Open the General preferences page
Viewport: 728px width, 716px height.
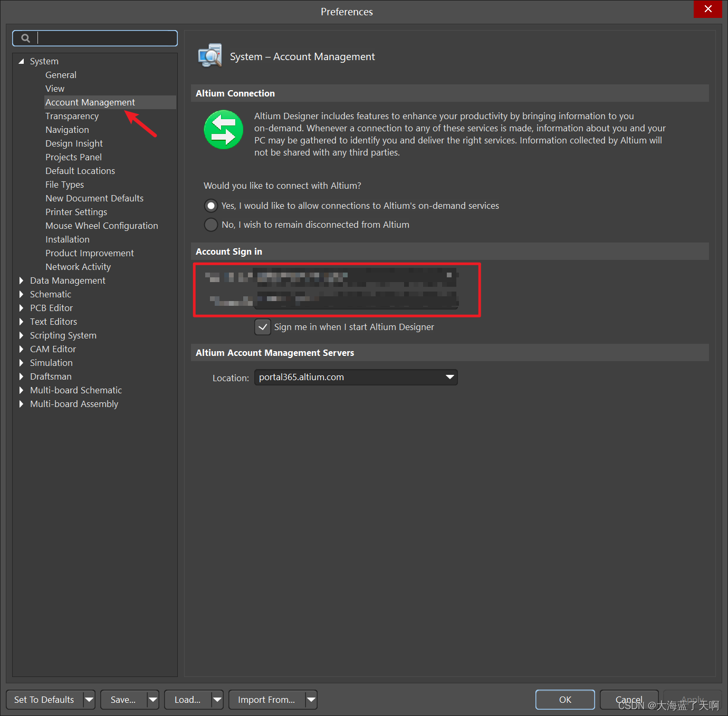[61, 75]
